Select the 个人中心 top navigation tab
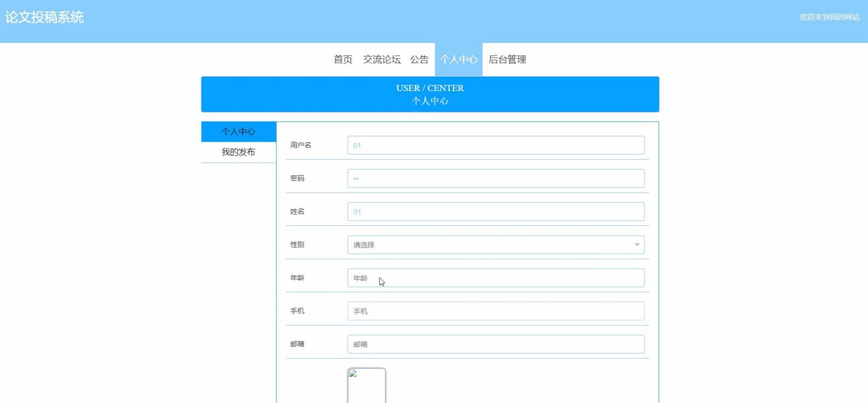Viewport: 868px width, 403px height. click(x=459, y=59)
